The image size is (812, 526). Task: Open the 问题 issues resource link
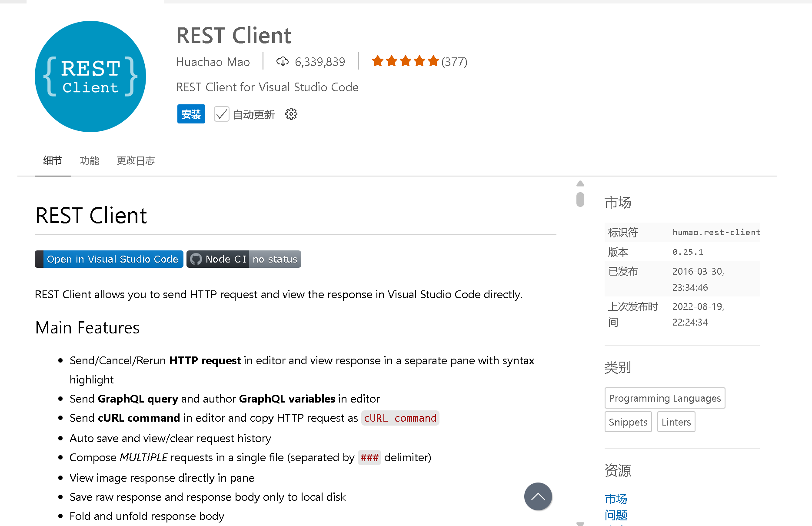click(616, 515)
